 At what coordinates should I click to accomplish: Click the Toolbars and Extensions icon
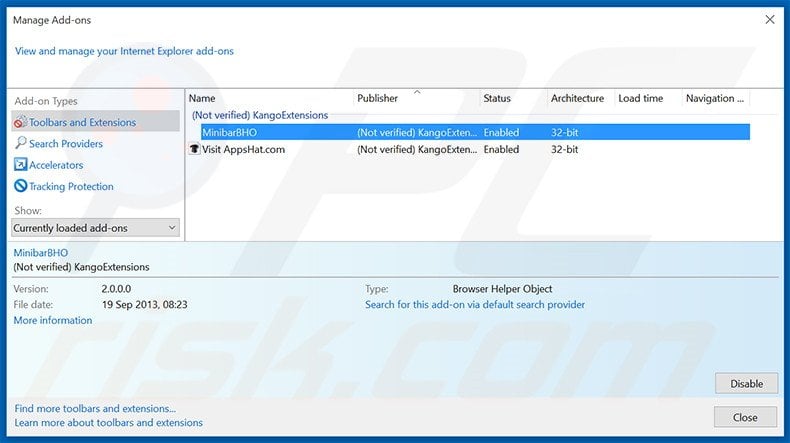tap(20, 122)
